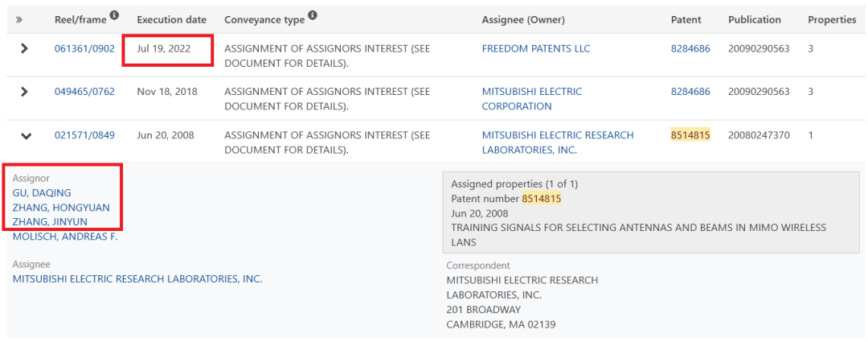
Task: Click the info icon beside Conveyance type
Action: pyautogui.click(x=312, y=15)
